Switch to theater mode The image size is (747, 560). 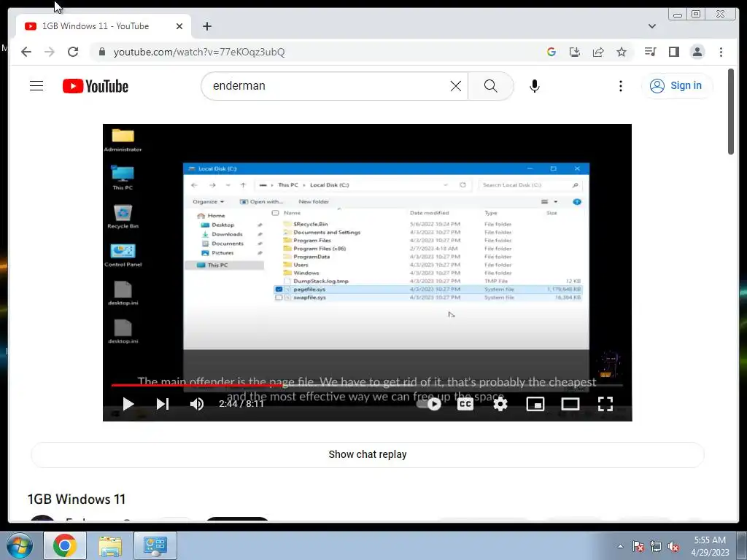click(x=570, y=404)
